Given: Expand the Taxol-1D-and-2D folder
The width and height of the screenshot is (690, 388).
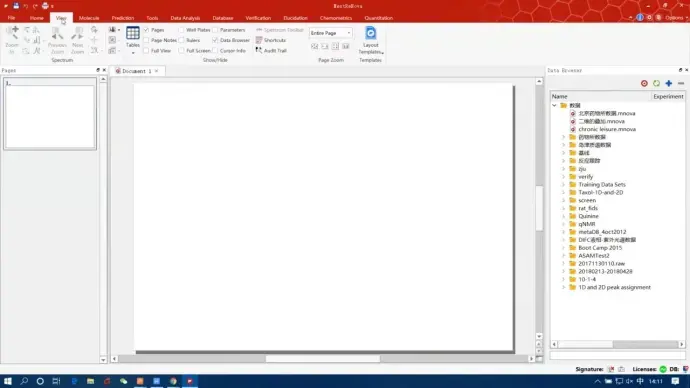Looking at the screenshot, I should coord(563,192).
